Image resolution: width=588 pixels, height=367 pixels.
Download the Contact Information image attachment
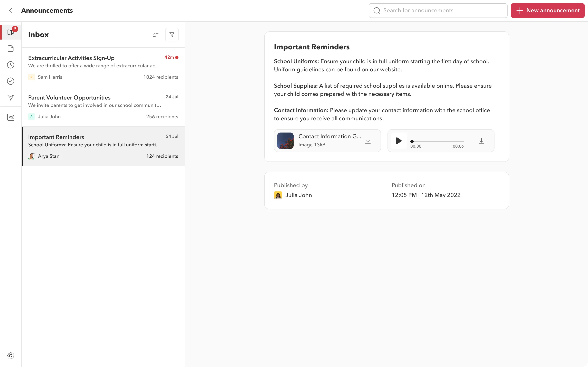click(x=368, y=140)
